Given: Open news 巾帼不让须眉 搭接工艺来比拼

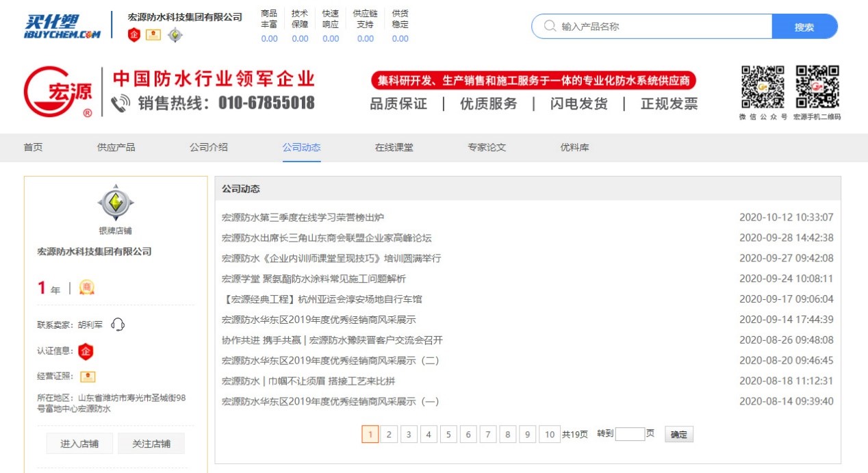Looking at the screenshot, I should pos(308,381).
